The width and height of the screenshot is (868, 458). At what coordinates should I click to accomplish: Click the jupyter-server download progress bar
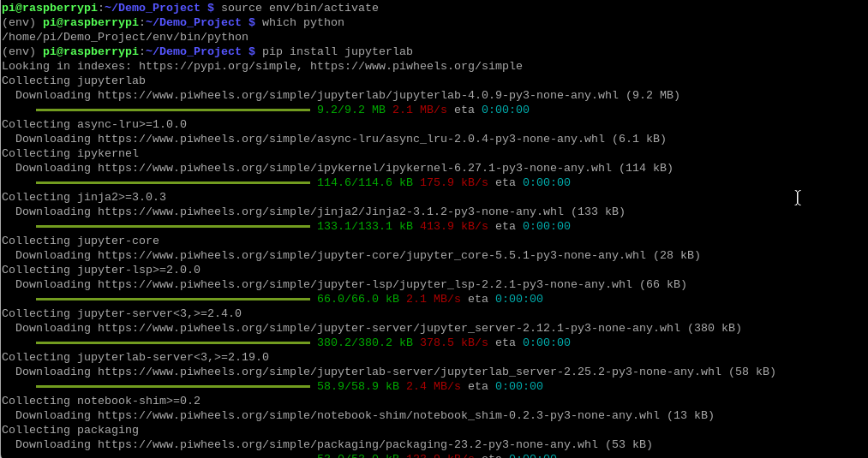coord(173,343)
